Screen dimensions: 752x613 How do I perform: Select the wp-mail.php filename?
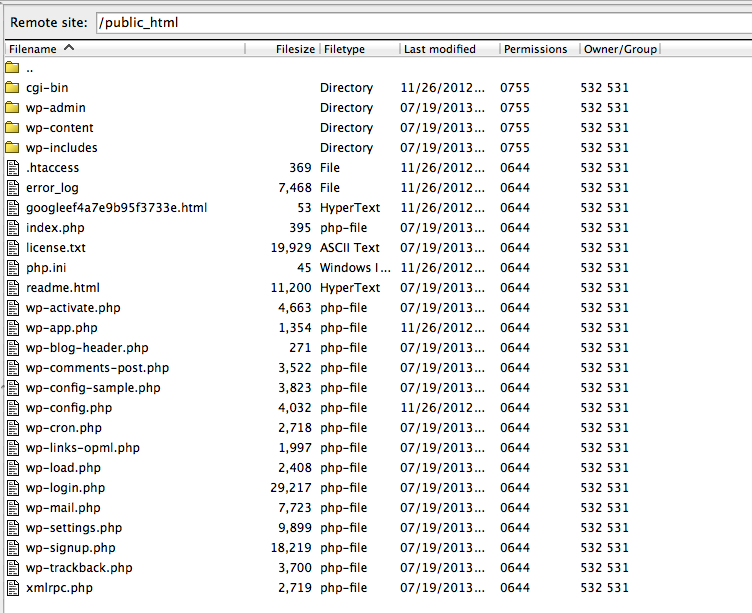click(63, 507)
